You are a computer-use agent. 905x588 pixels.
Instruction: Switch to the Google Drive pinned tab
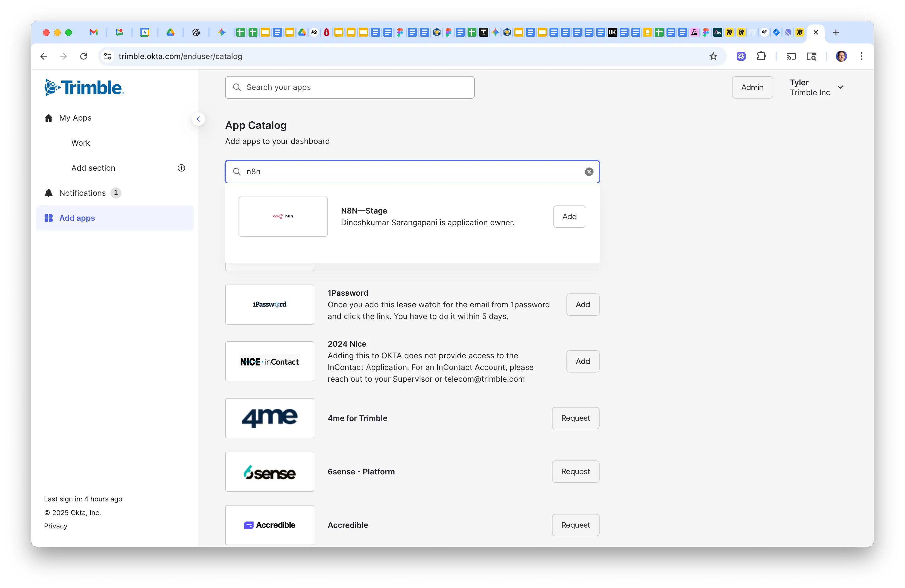[170, 32]
